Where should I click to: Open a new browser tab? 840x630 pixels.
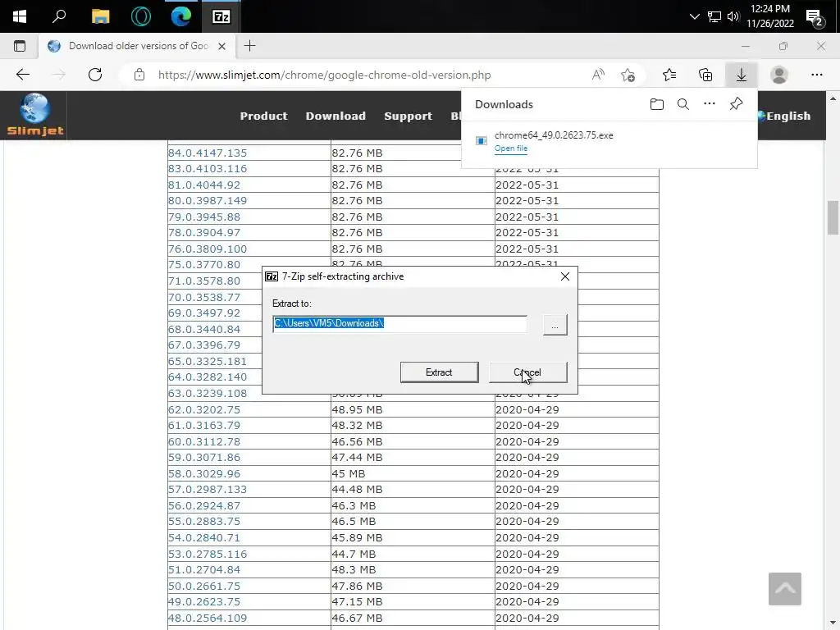click(x=249, y=46)
